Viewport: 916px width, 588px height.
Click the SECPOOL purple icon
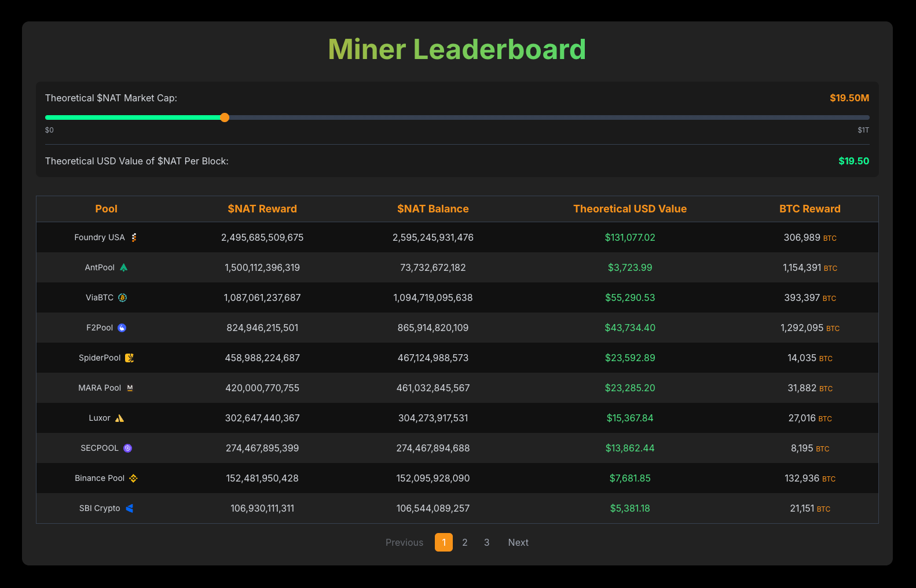(x=127, y=448)
